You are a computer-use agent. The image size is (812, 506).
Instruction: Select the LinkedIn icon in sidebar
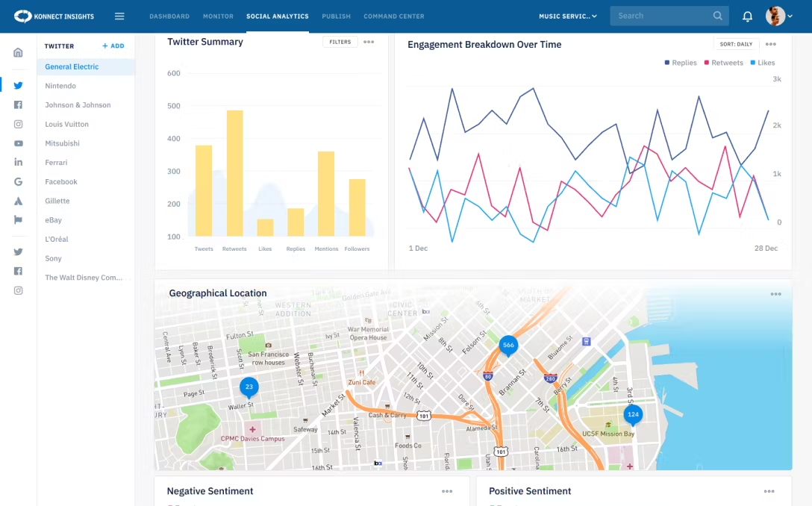(18, 162)
